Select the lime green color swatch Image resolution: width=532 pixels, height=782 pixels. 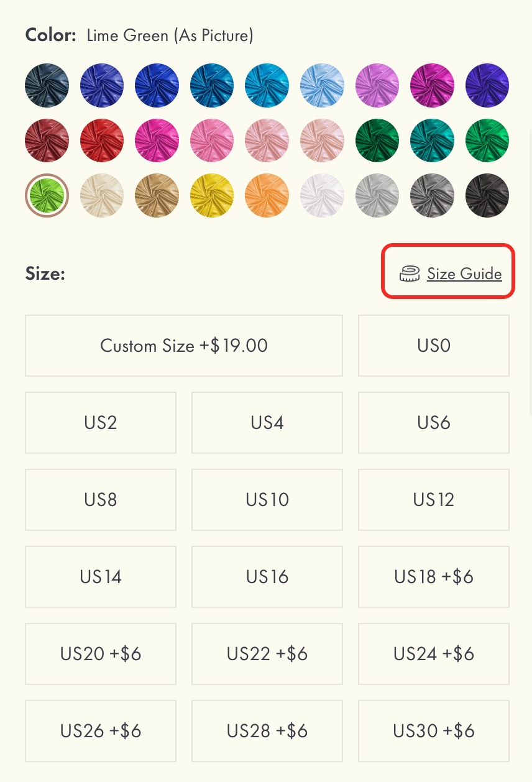(x=47, y=196)
